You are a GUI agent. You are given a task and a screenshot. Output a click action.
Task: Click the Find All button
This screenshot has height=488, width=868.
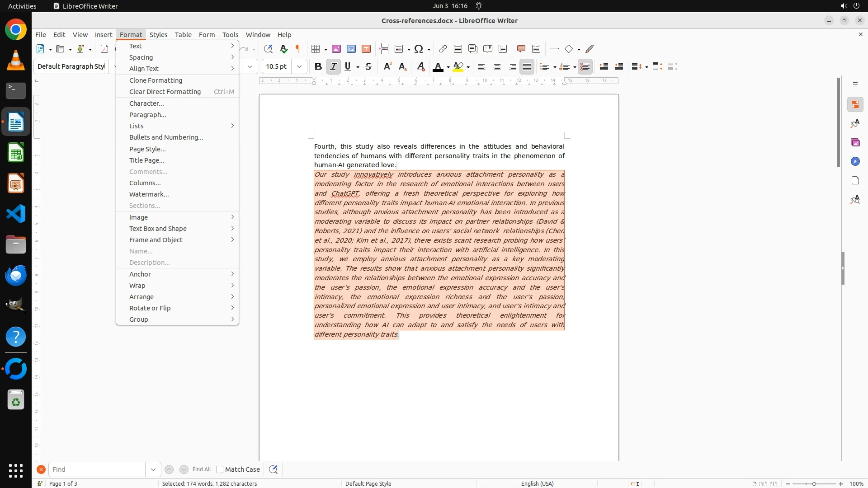(201, 469)
